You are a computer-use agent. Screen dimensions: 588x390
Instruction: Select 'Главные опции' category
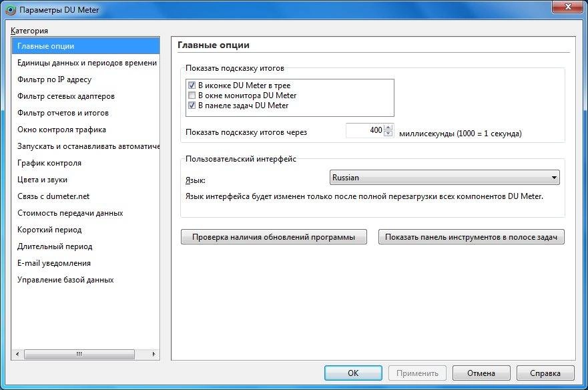(85, 46)
